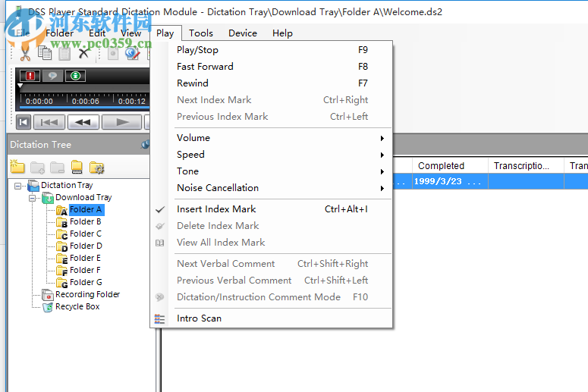Collapse the Dictation Tray tree node

click(x=17, y=186)
